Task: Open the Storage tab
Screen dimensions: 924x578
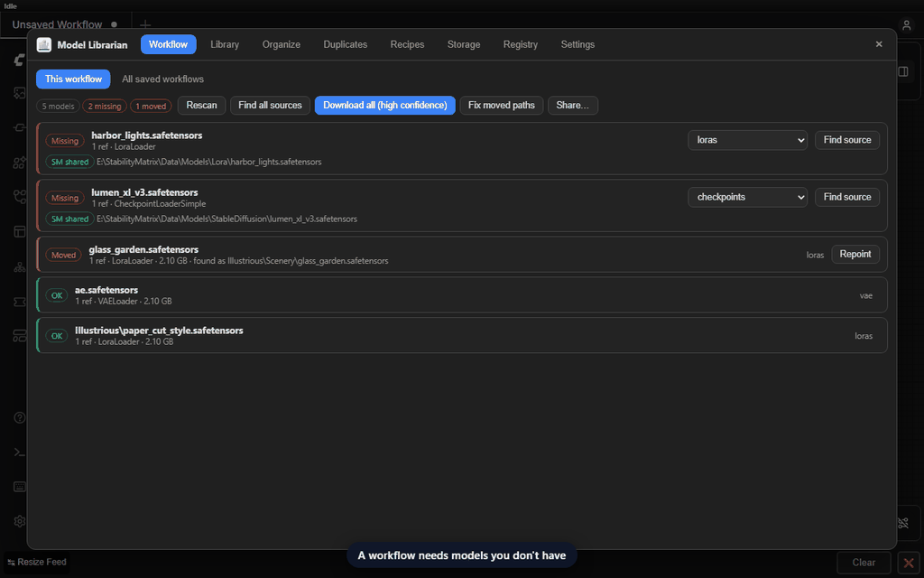Action: 464,44
